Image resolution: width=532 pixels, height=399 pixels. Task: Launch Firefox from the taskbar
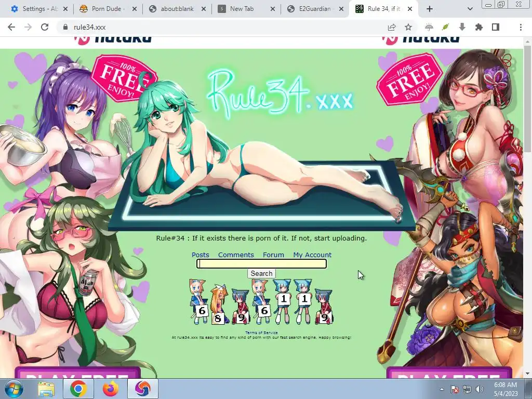click(111, 389)
